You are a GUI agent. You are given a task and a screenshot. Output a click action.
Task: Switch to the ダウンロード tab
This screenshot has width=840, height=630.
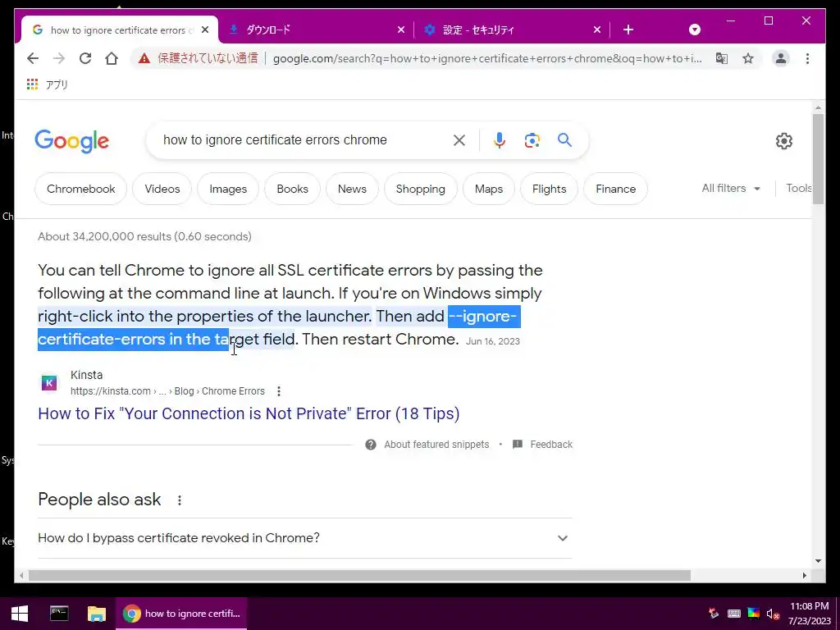pos(316,30)
